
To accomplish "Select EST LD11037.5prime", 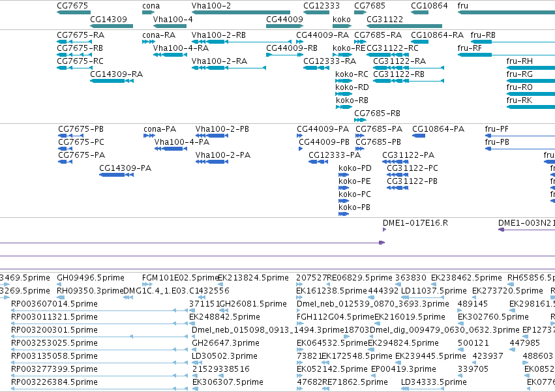I will 423,297.
